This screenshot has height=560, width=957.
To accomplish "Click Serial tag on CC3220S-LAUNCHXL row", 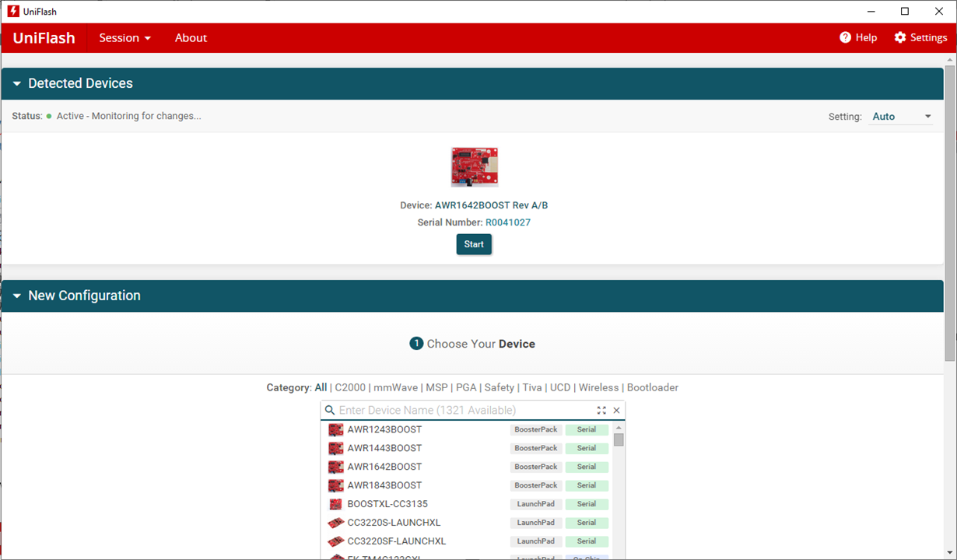I will coord(587,523).
